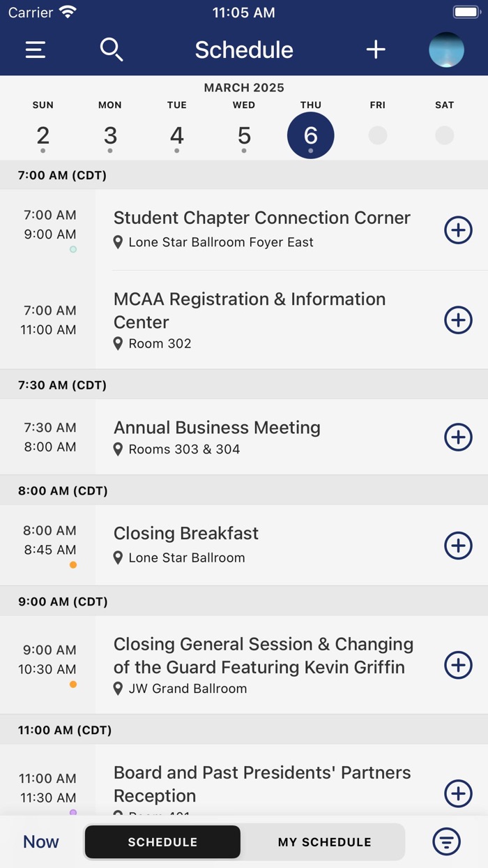The height and width of the screenshot is (868, 488).
Task: Add Board Presidents' Partners Reception to schedule
Action: point(458,793)
